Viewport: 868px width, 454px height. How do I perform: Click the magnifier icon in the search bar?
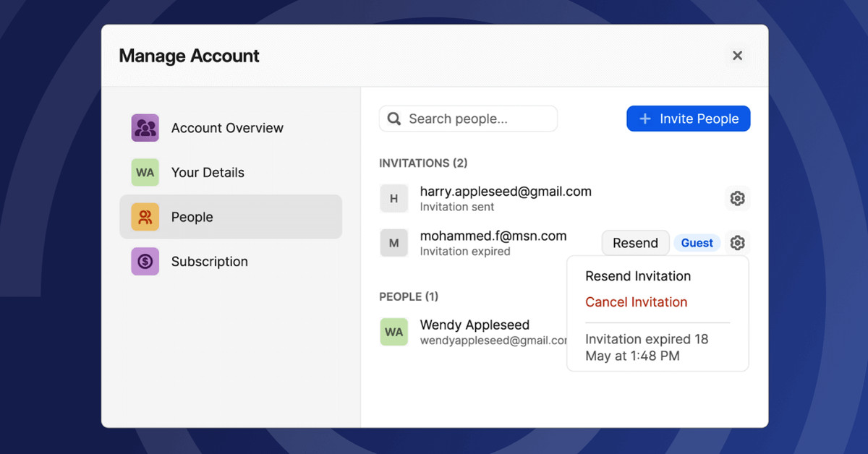[393, 118]
